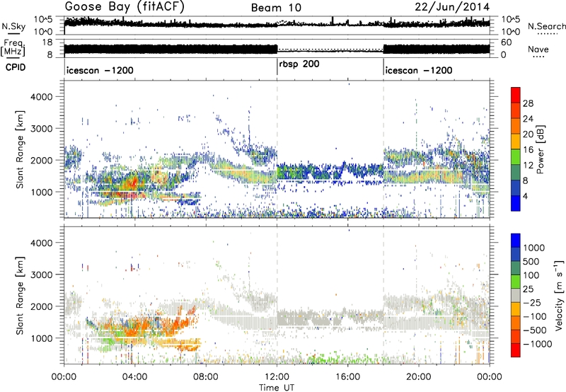Click the "60" tick on the Nave axis

507,42
